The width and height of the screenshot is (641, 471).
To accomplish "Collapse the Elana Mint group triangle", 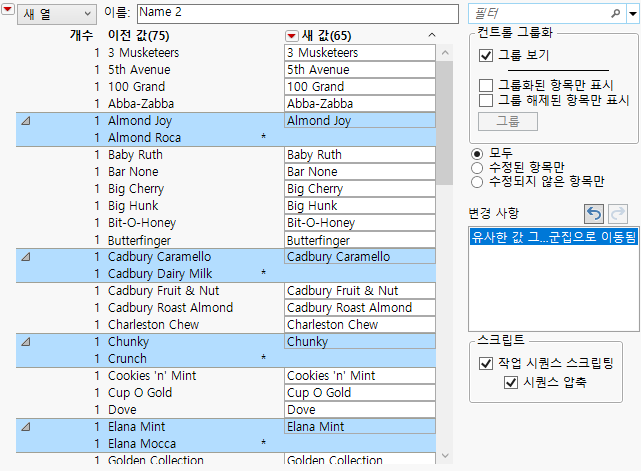I will pos(26,427).
